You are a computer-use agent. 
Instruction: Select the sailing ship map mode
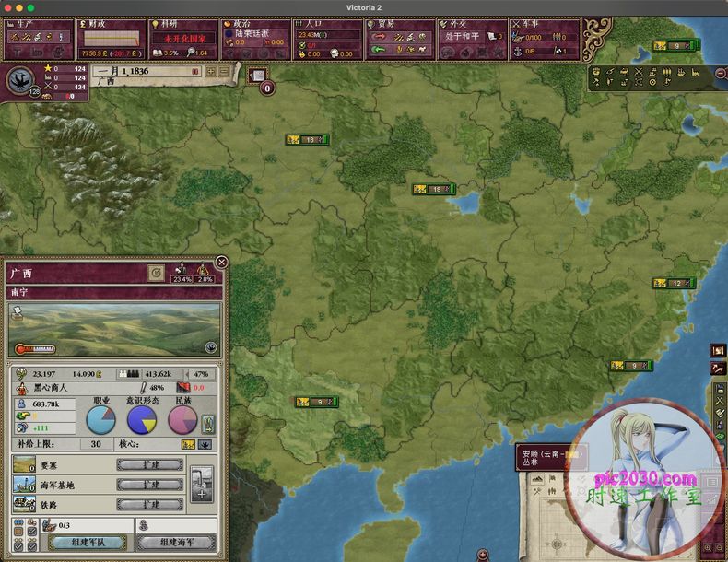pos(681,72)
